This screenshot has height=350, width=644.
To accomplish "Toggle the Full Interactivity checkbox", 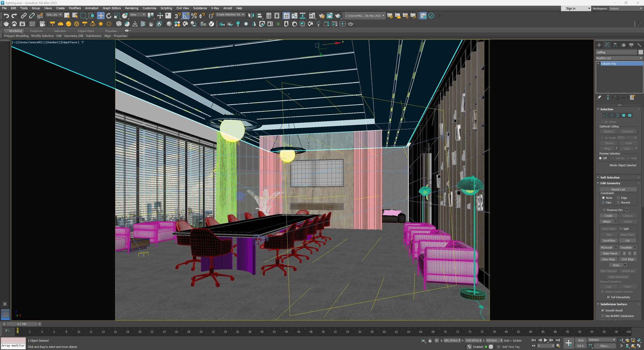I will click(x=608, y=297).
